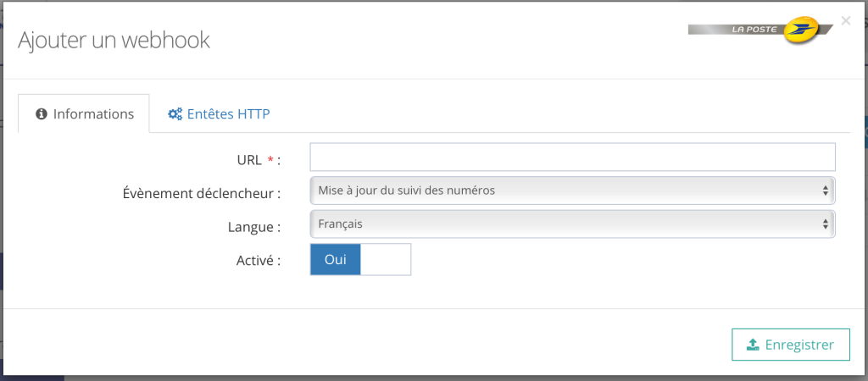The image size is (868, 381).
Task: Click the red required asterisk next to URL
Action: [270, 160]
